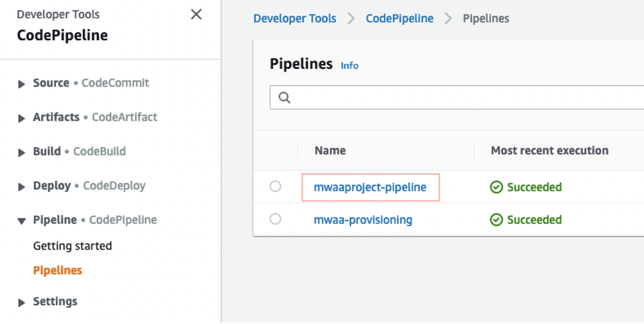Close the Developer Tools side panel
This screenshot has width=644, height=324.
tap(196, 15)
